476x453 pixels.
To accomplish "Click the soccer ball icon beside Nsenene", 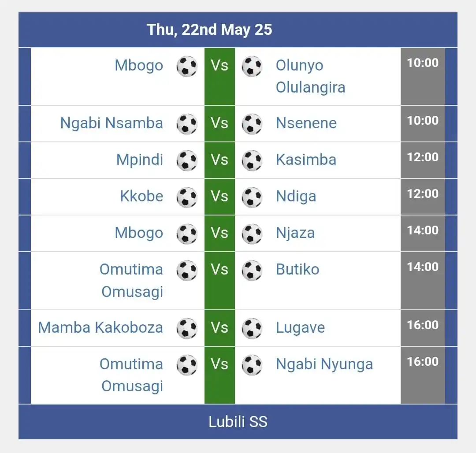I will point(252,124).
